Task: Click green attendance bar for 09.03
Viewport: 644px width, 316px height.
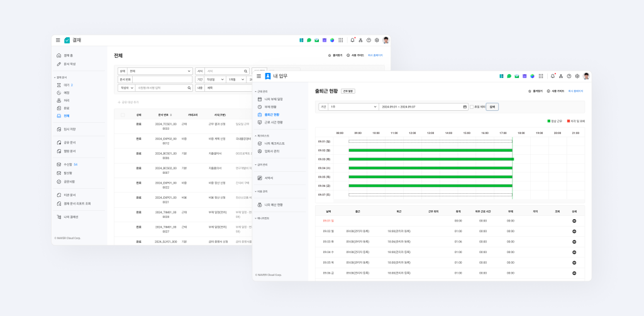Action: pos(431,159)
